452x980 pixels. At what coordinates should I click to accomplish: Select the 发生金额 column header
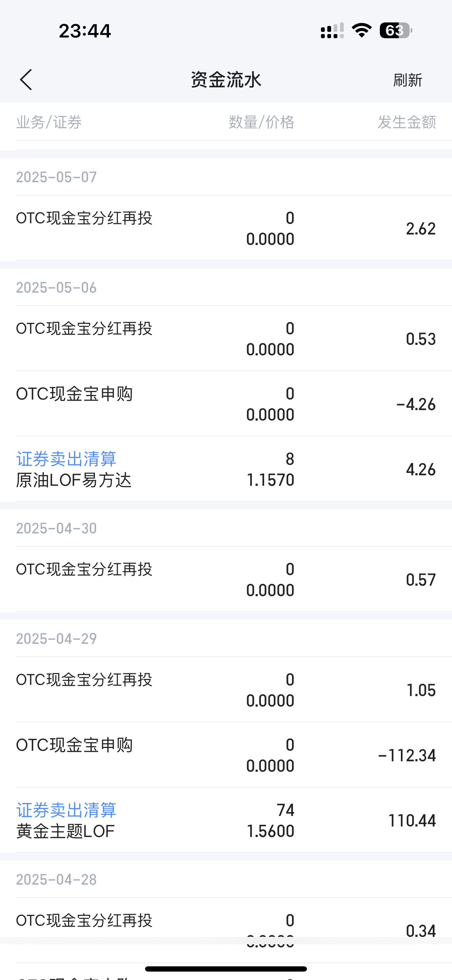click(407, 122)
